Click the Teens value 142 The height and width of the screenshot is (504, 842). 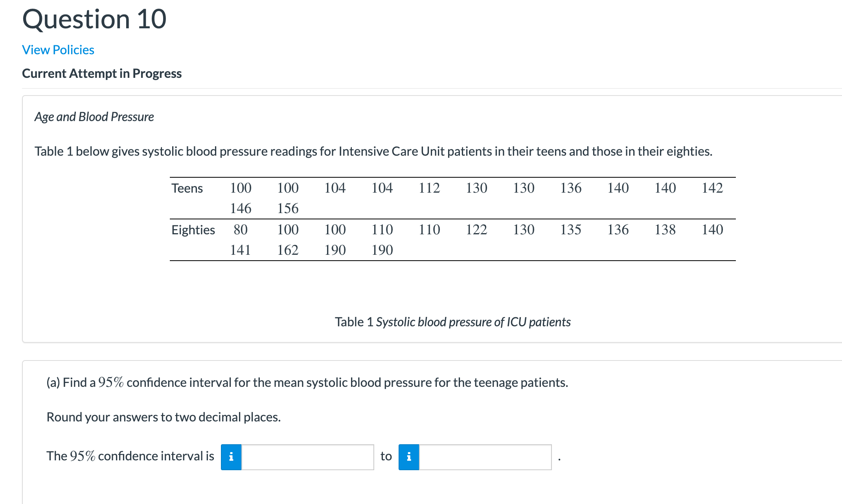712,188
